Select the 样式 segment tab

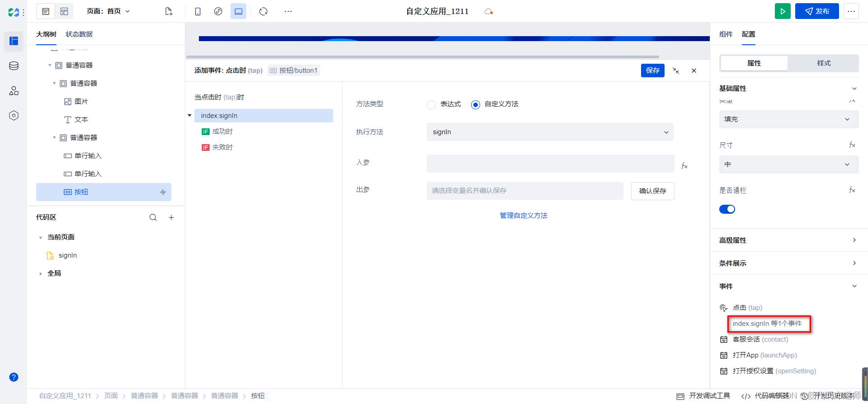824,63
